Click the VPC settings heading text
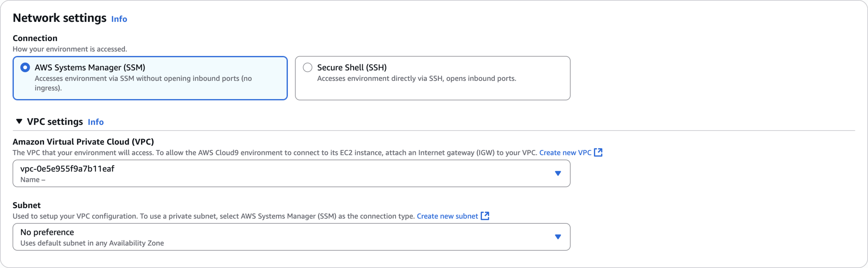 (55, 122)
